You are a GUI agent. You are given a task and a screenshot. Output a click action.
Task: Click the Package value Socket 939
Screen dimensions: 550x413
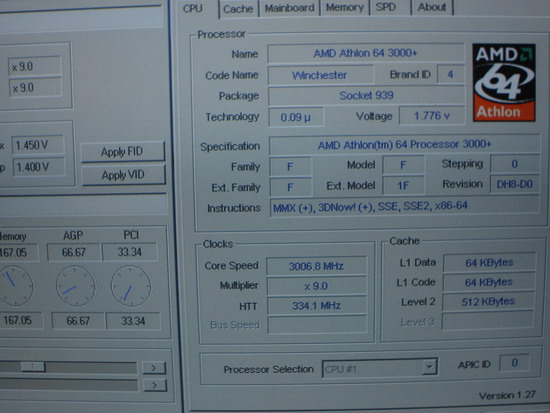tap(366, 95)
